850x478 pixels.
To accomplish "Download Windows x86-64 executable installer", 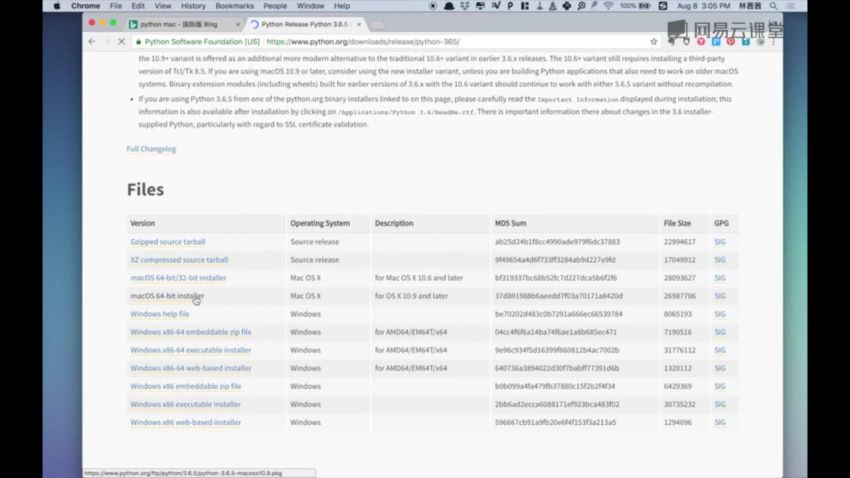I will 191,350.
